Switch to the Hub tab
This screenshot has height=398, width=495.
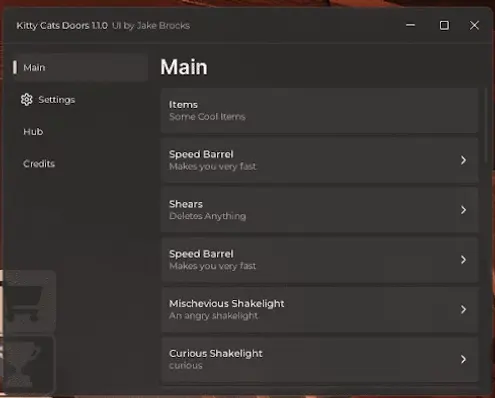click(x=33, y=132)
